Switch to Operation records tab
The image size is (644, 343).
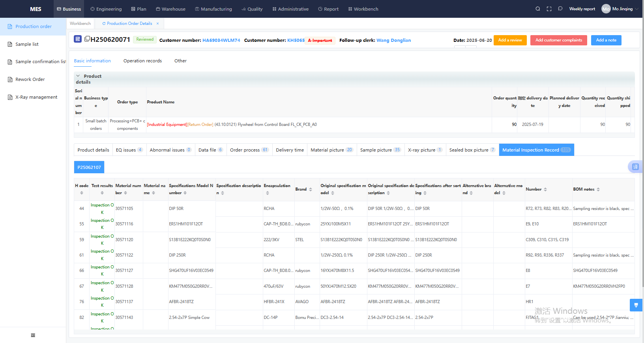[142, 61]
